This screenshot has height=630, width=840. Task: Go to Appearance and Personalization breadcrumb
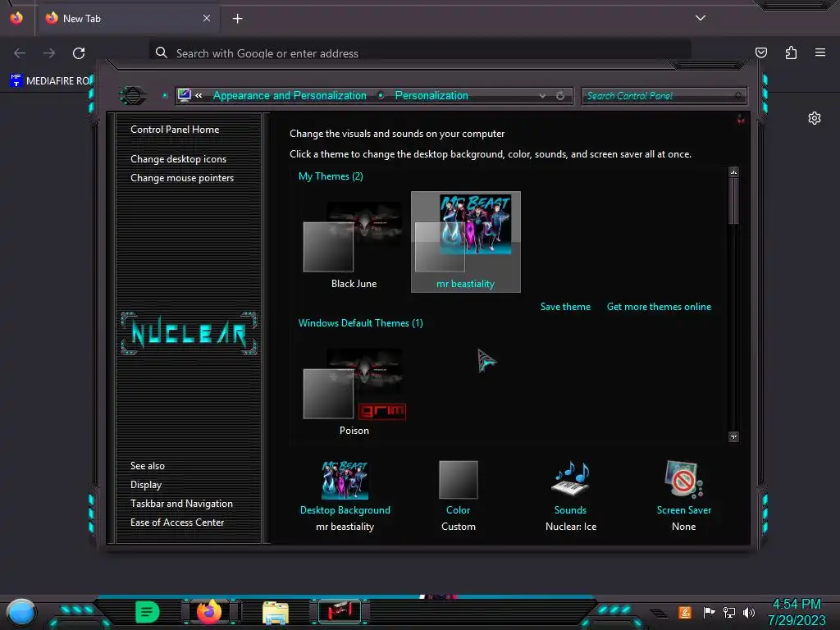coord(290,95)
